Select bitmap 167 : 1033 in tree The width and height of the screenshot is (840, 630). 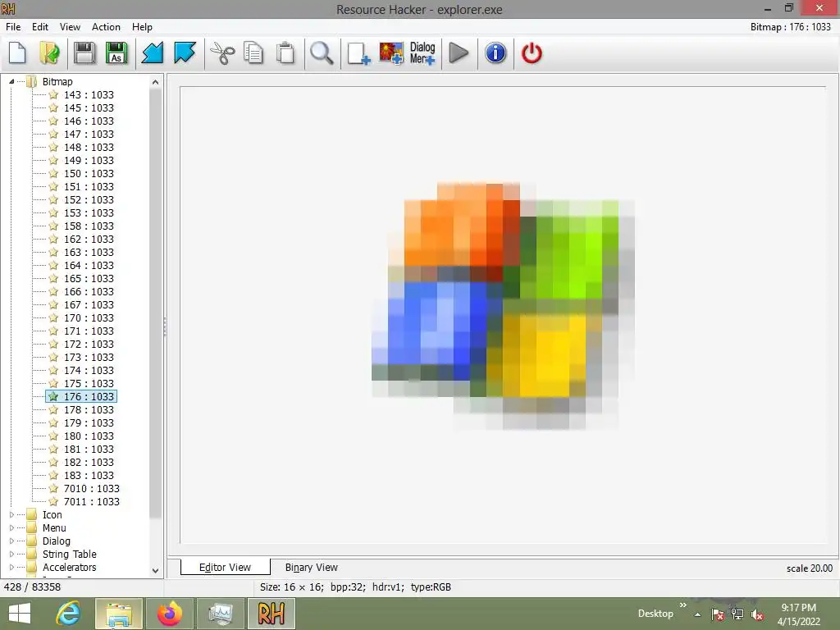[89, 305]
